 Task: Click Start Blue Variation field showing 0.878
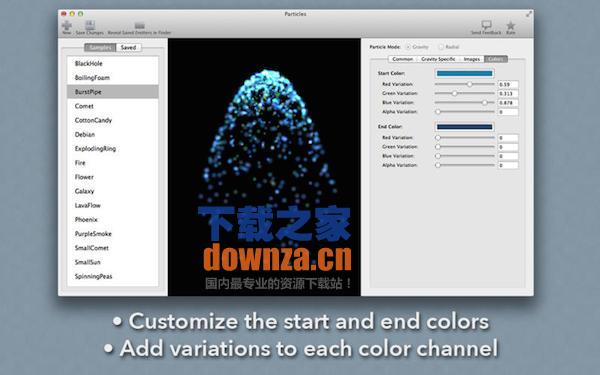pos(508,103)
